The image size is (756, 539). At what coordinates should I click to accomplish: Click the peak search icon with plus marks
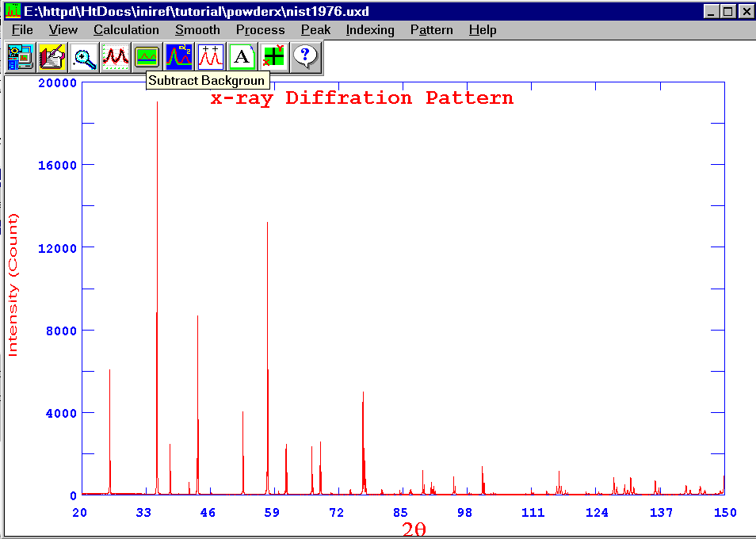(x=210, y=56)
